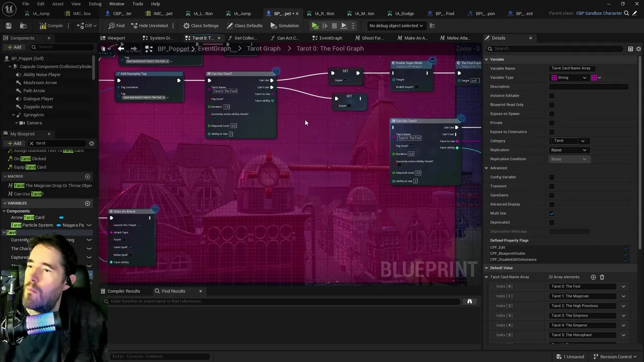644x362 pixels.
Task: Enable Expose on Spawn checkbox
Action: [552, 114]
